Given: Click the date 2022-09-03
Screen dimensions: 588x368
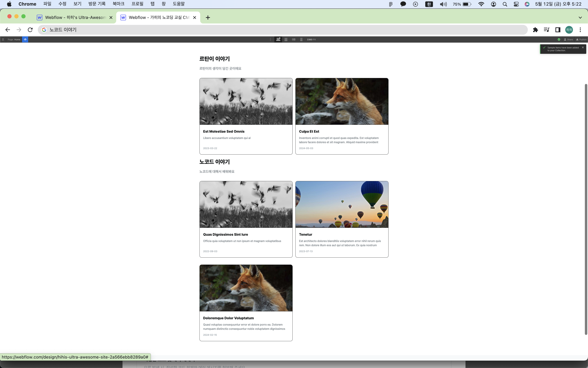Looking at the screenshot, I should [210, 251].
